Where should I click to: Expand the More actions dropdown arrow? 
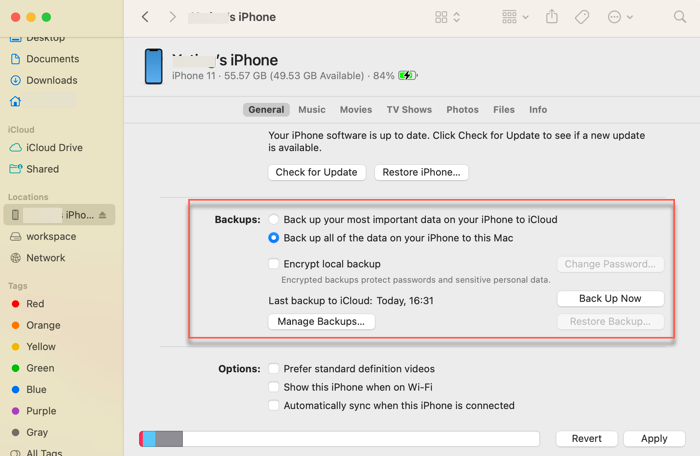tap(630, 17)
